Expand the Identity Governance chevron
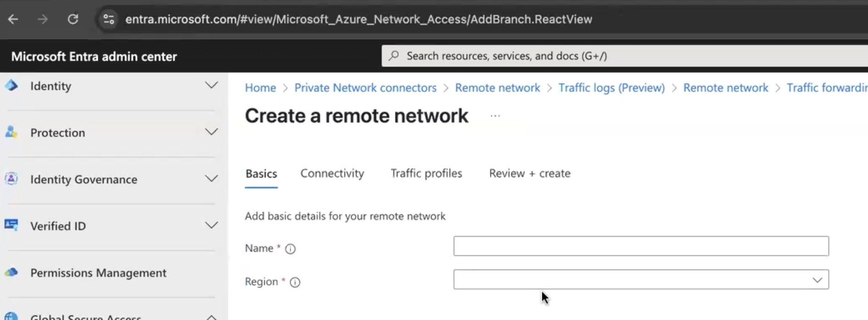Viewport: 868px width, 320px height. tap(211, 179)
